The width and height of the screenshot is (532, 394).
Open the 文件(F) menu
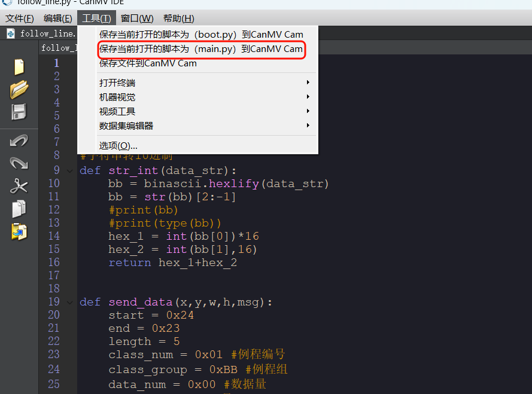tap(19, 19)
